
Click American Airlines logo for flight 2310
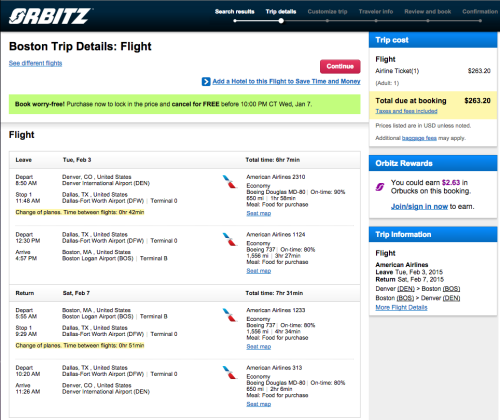(x=230, y=182)
